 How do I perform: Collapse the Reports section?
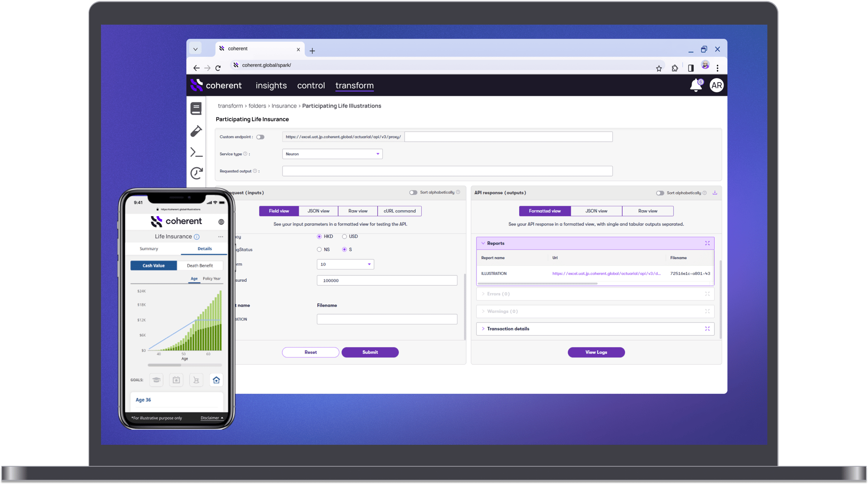click(x=483, y=244)
